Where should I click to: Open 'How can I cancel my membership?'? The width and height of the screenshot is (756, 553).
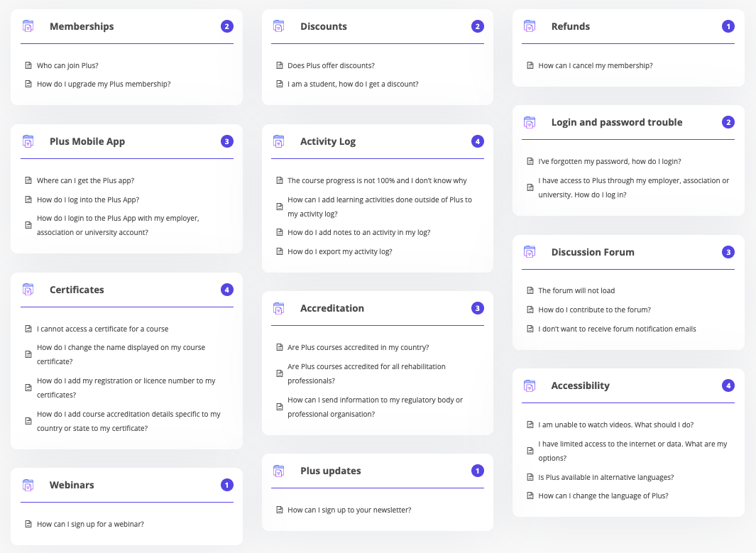coord(596,65)
